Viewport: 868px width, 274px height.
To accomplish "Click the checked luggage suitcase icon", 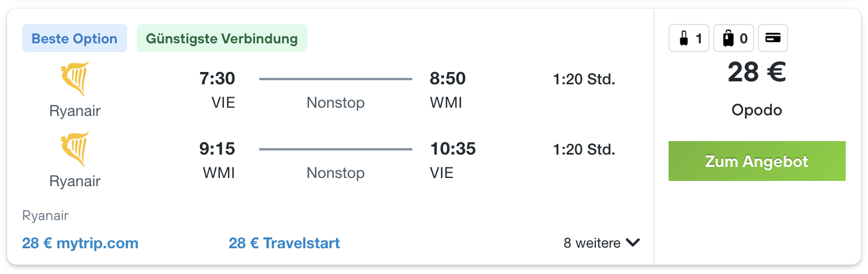I will [728, 39].
